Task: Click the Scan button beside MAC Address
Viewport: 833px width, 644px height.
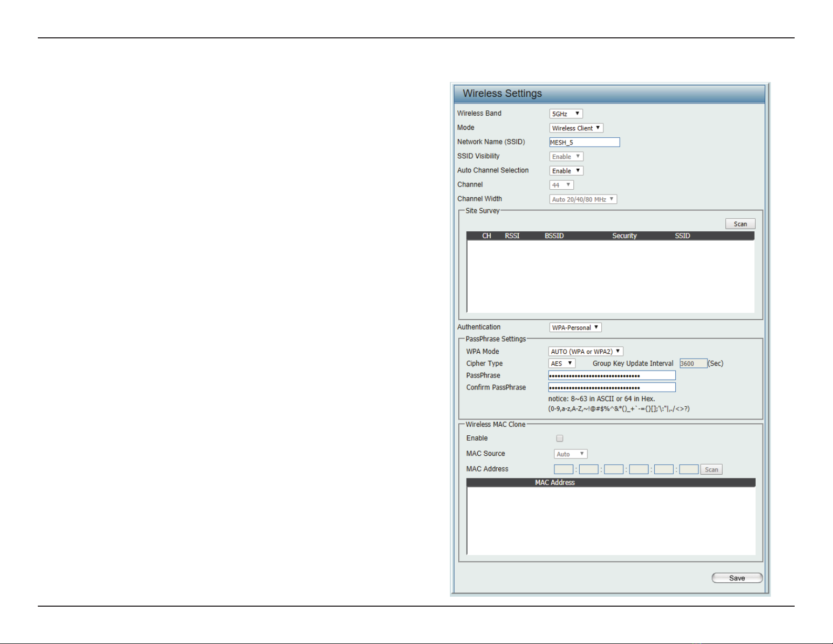Action: (711, 469)
